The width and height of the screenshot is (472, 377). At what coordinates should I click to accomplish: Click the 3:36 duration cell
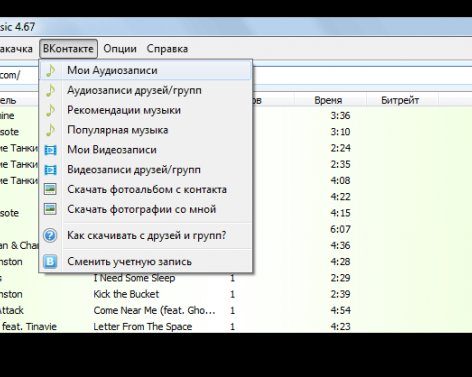coord(340,116)
